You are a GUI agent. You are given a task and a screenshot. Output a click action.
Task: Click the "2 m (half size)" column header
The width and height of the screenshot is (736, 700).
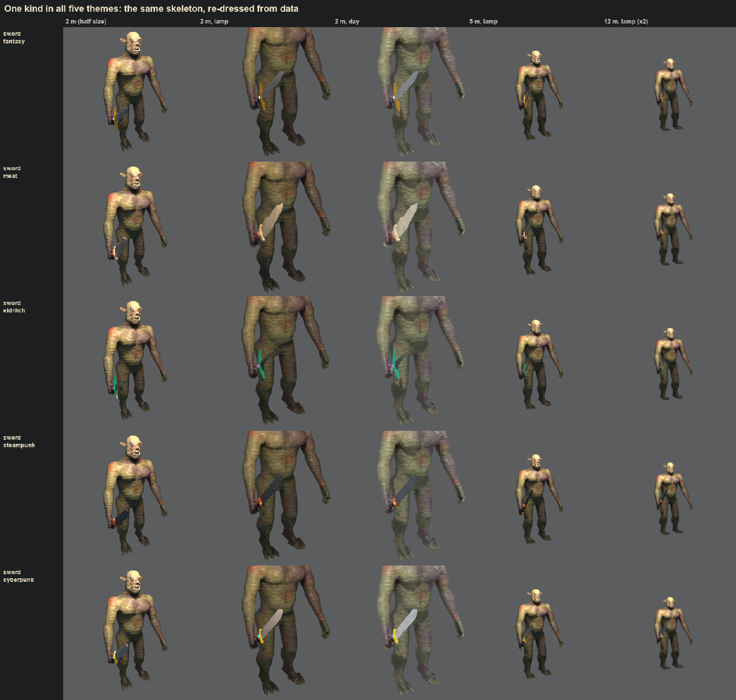(x=86, y=21)
